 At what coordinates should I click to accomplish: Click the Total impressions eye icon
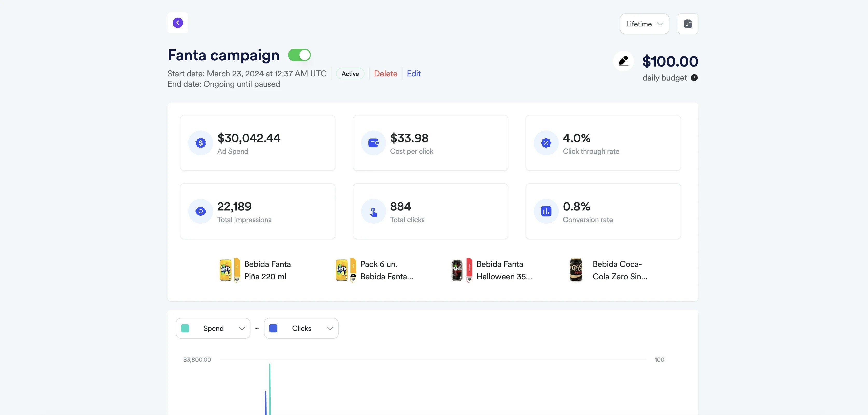click(x=200, y=211)
